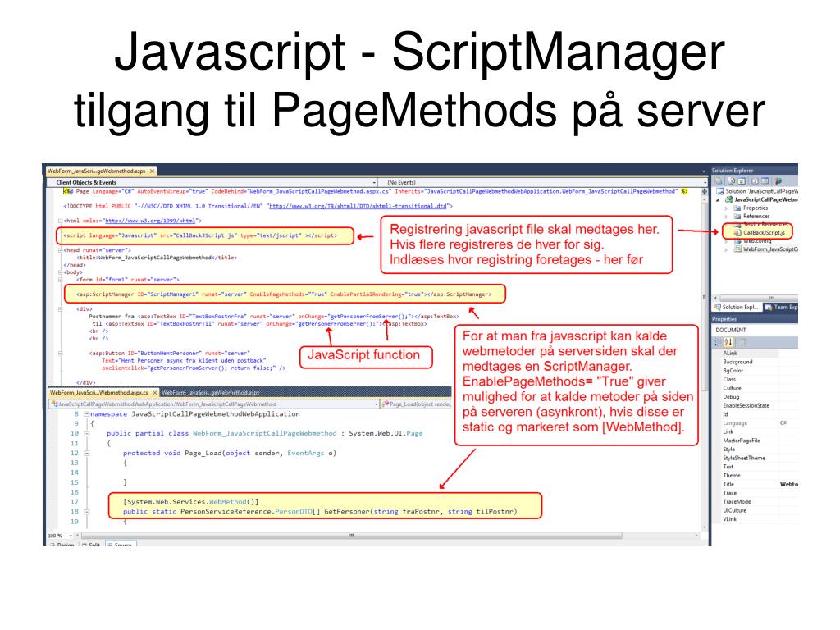Viewport: 840px width, 630px height.
Task: Click the Solution node icon in Solution Explorer
Action: pyautogui.click(x=720, y=190)
